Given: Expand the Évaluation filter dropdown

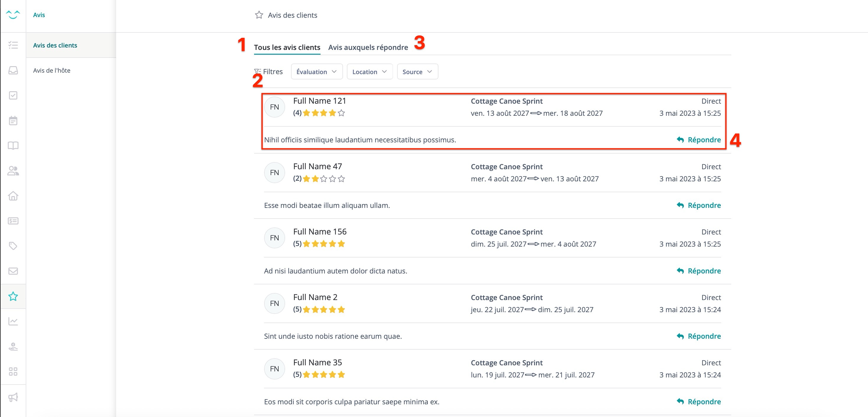Looking at the screenshot, I should [316, 72].
